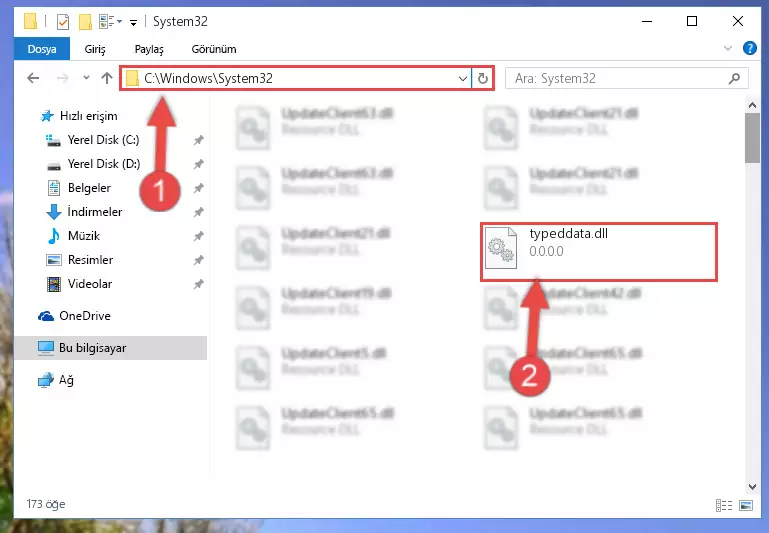Image resolution: width=769 pixels, height=533 pixels.
Task: Expand the ribbon with the chevron
Action: click(x=728, y=48)
